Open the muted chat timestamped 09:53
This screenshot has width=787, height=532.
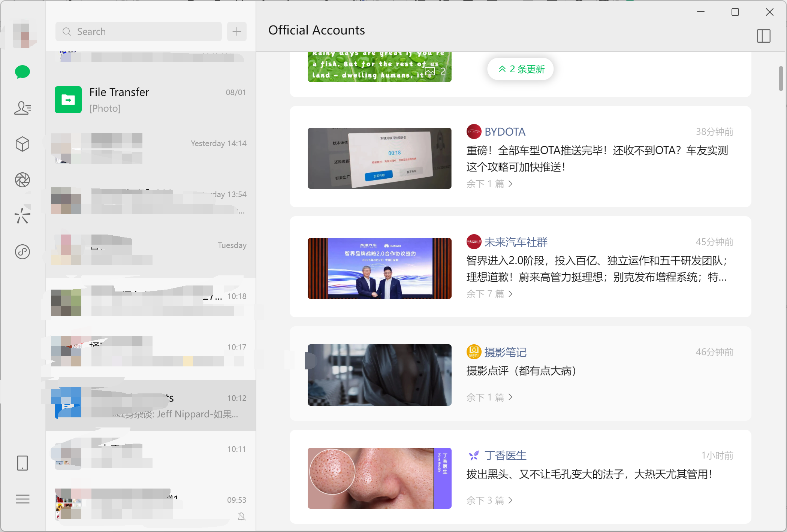point(151,507)
